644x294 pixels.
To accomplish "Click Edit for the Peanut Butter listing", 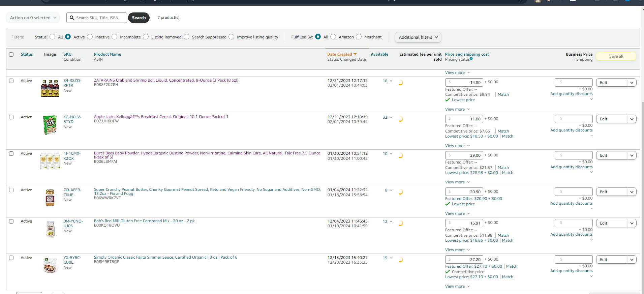I will (612, 192).
